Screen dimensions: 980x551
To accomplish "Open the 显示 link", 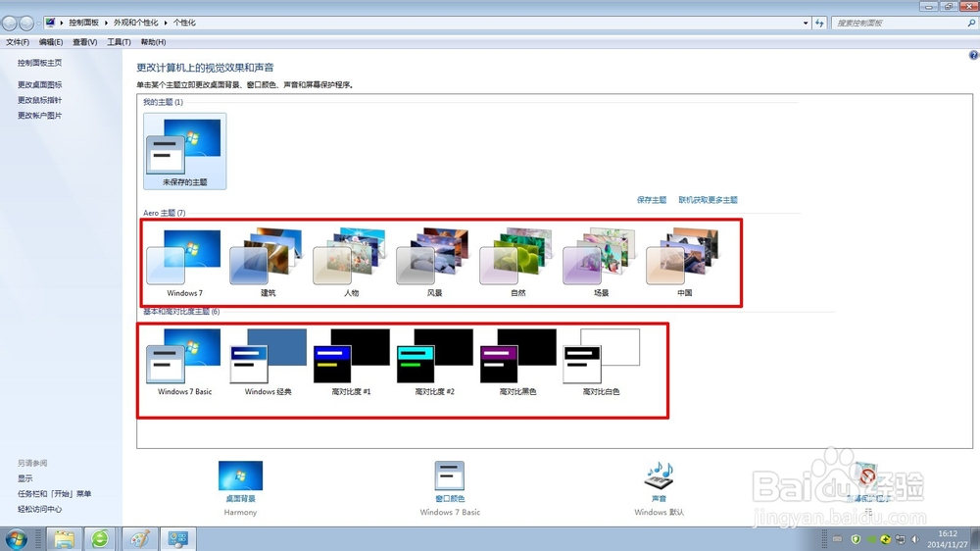I will 25,478.
